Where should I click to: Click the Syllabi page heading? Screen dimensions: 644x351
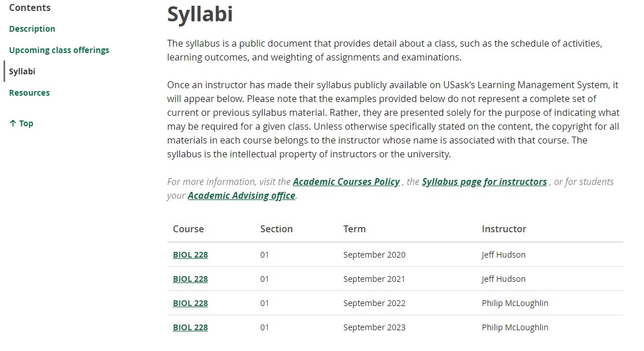pos(200,14)
